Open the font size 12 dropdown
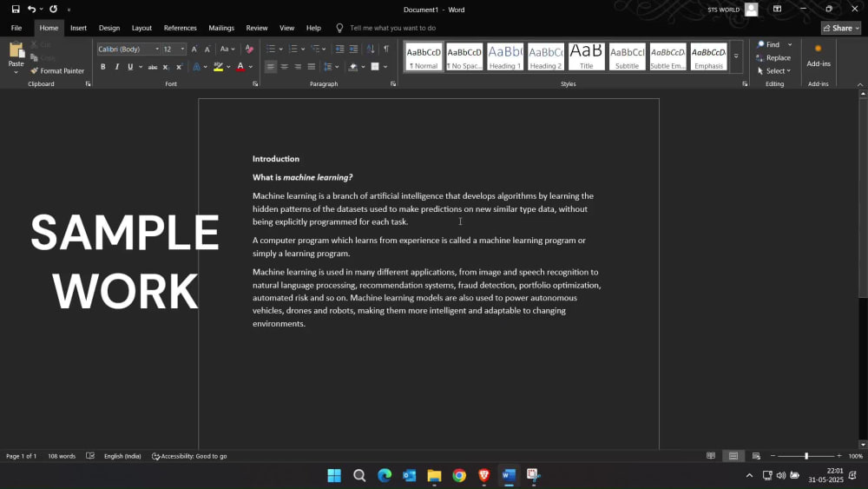 tap(182, 50)
